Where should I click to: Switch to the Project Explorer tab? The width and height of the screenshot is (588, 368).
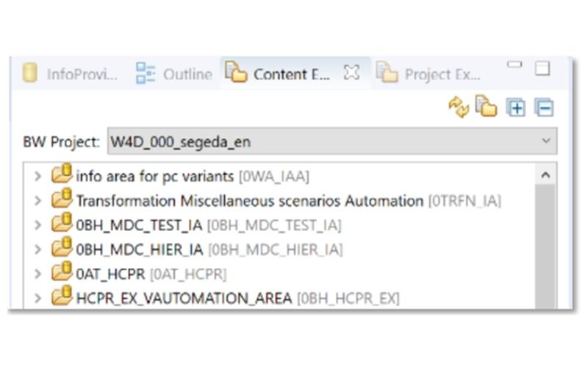pos(429,74)
